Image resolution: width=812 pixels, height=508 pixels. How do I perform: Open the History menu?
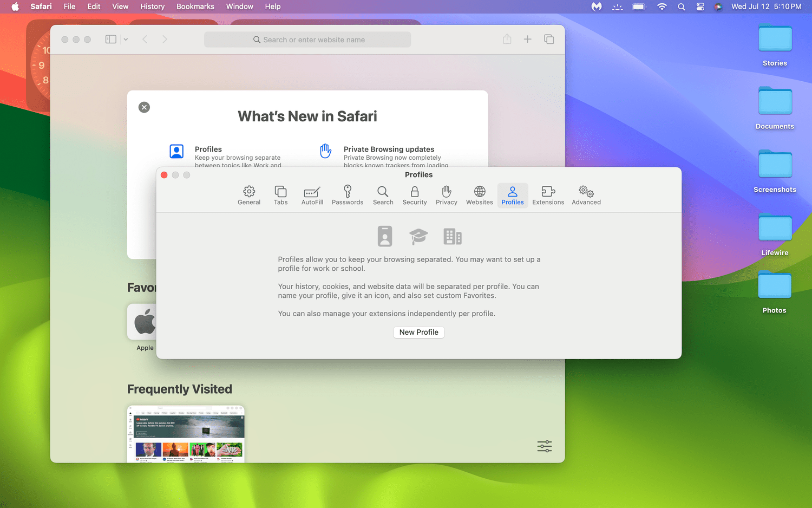click(152, 6)
